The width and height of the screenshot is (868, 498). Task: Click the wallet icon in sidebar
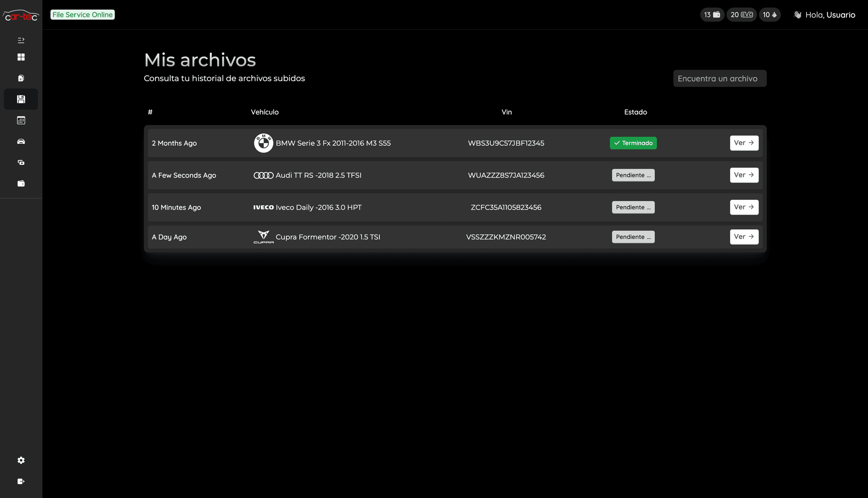pyautogui.click(x=21, y=184)
